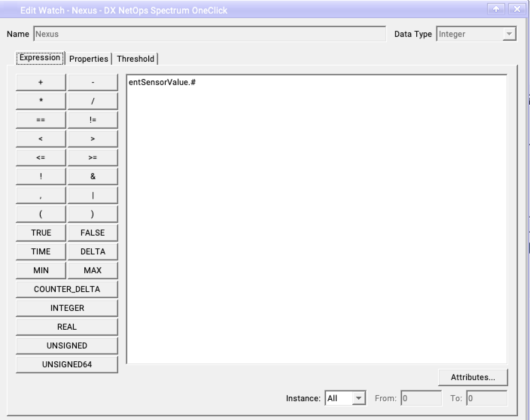Screen dimensions: 530x420
Task: Insert the FALSE constant
Action: [x=93, y=233]
